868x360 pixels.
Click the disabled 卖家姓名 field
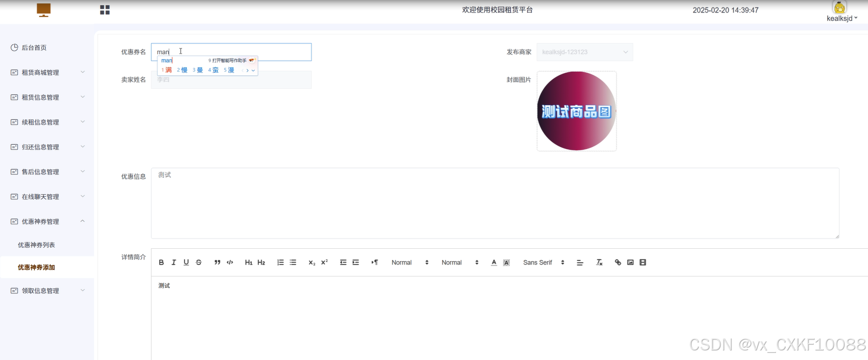point(231,80)
